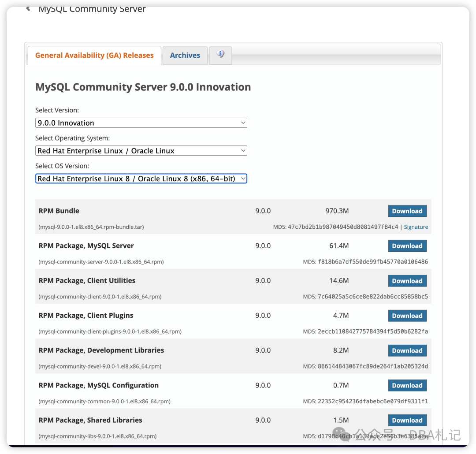Click the 9.0.0 version in Development Libraries row
The image size is (476, 454).
(x=263, y=350)
